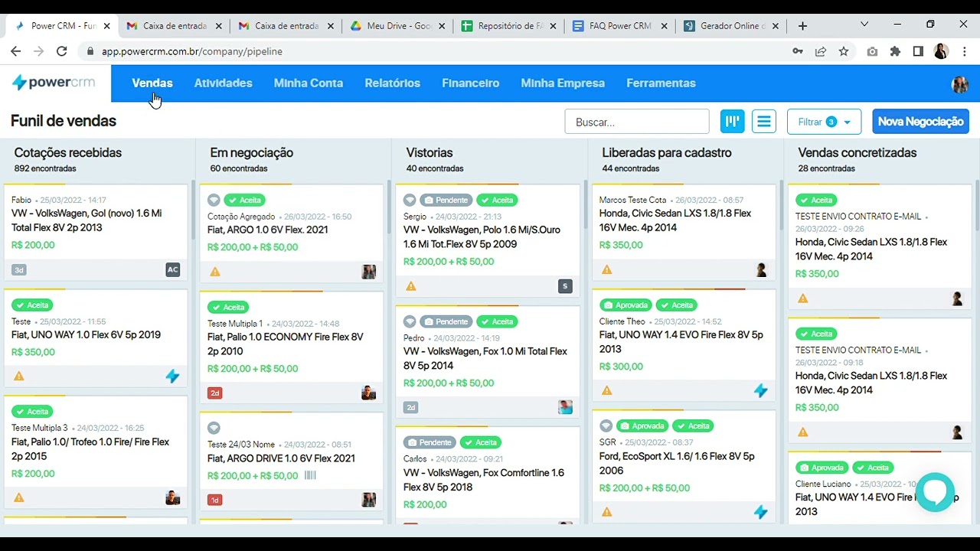Click barcode icon on Teste 24/03 Nome card
The width and height of the screenshot is (980, 551).
tap(310, 475)
